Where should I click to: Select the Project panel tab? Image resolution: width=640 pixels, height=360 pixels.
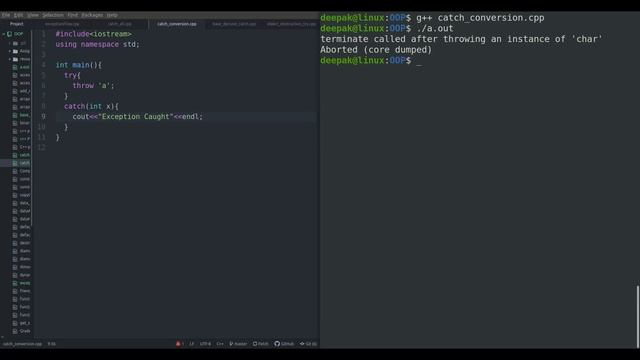click(x=17, y=24)
